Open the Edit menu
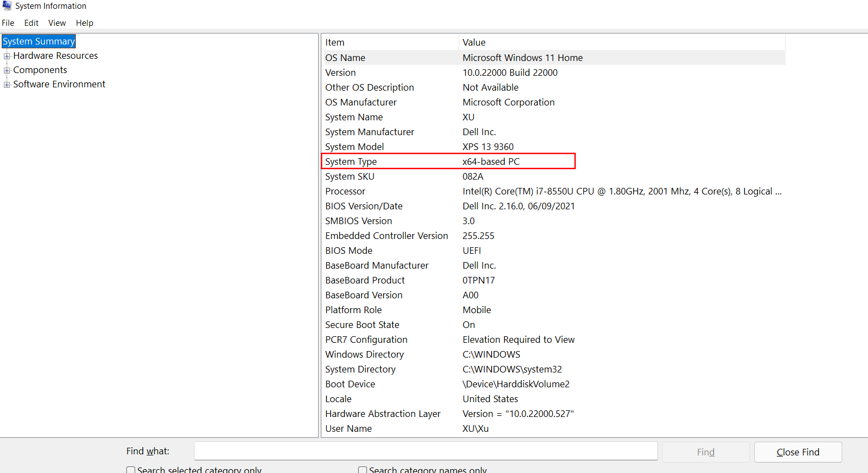This screenshot has width=868, height=473. (31, 23)
